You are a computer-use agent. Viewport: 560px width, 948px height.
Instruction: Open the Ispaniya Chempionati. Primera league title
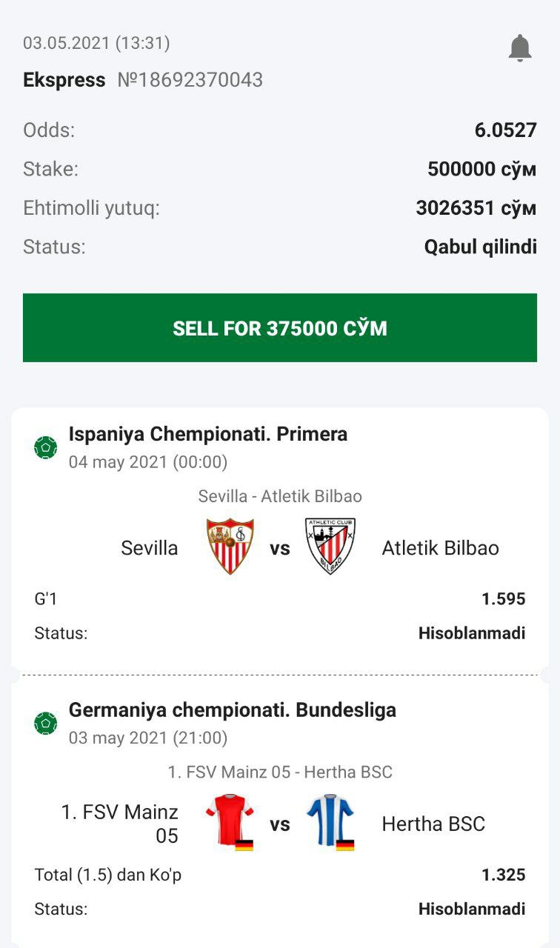(x=208, y=434)
